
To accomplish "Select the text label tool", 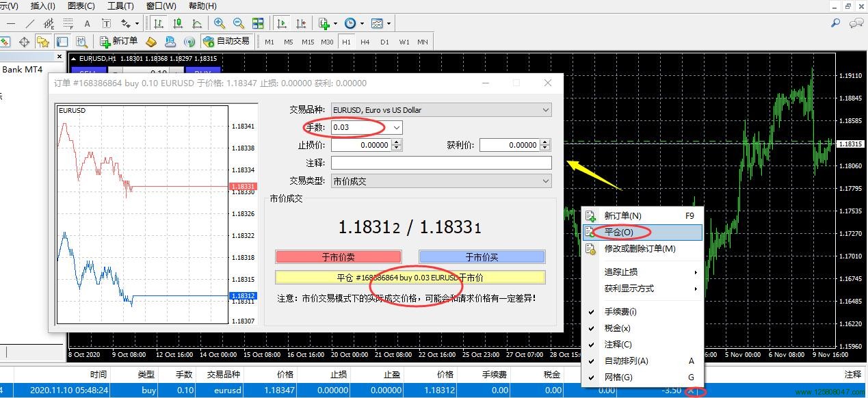I will 106,23.
